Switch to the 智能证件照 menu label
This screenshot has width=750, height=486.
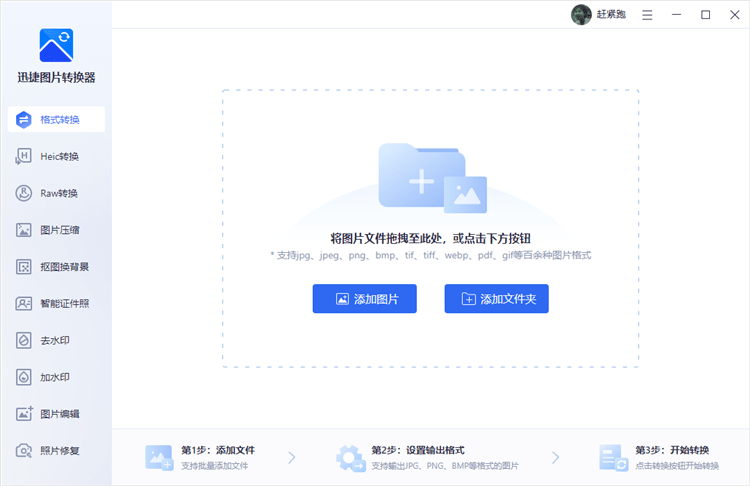click(x=65, y=304)
